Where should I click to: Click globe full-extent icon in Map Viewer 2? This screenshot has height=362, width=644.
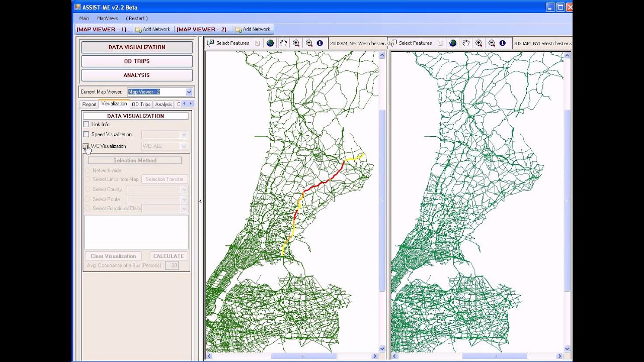tap(453, 43)
